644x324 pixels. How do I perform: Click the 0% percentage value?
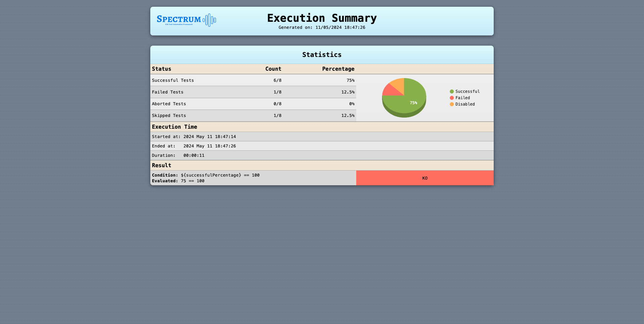click(352, 104)
